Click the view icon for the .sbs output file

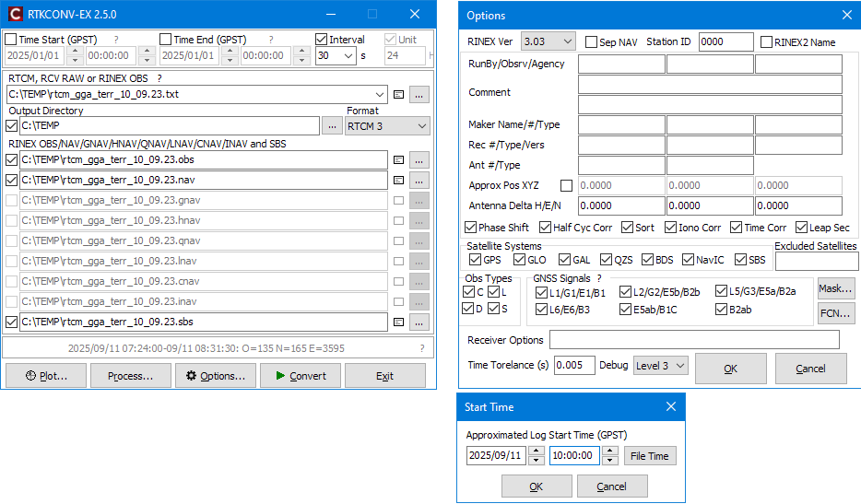point(399,322)
